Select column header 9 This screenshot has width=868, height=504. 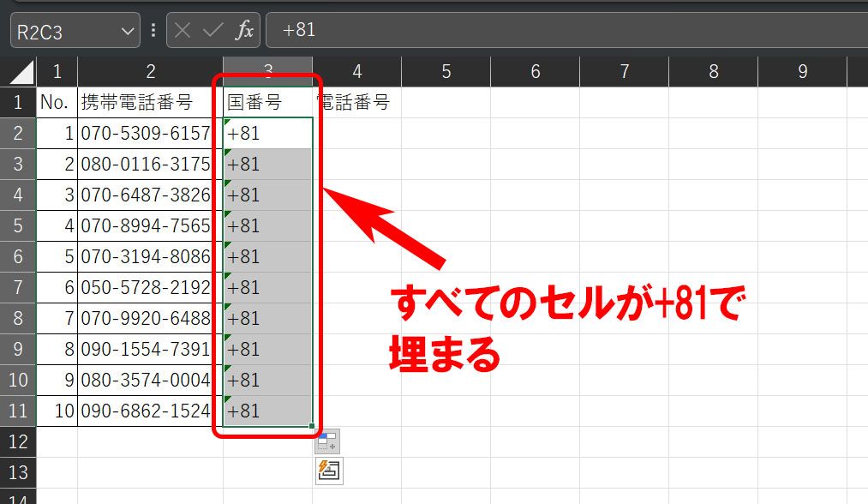point(803,71)
